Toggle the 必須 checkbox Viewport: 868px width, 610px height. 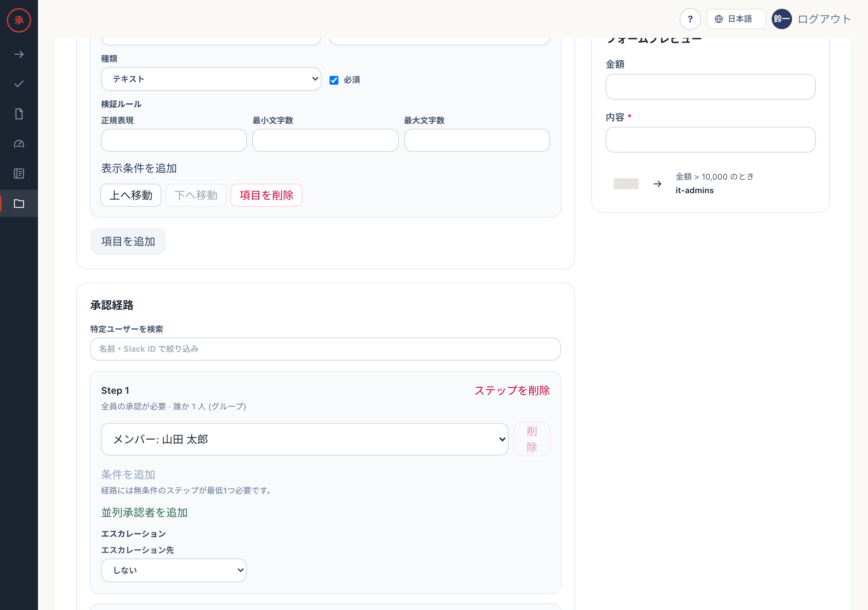pos(334,80)
